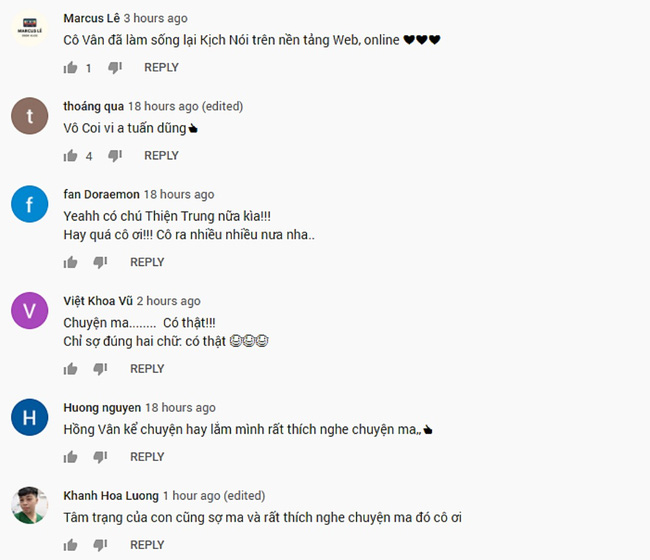Dislike Marcus Lê's comment

pyautogui.click(x=115, y=68)
